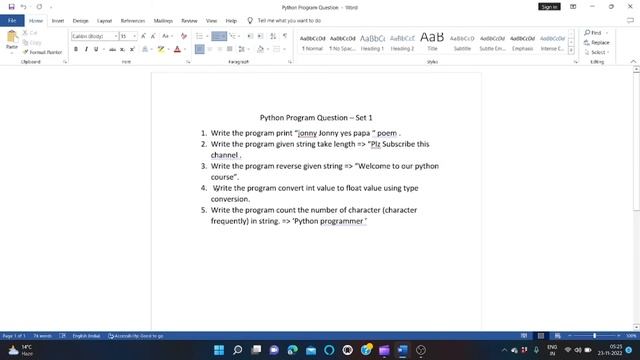Align paragraph text to the right
640x360 pixels.
tap(220, 49)
